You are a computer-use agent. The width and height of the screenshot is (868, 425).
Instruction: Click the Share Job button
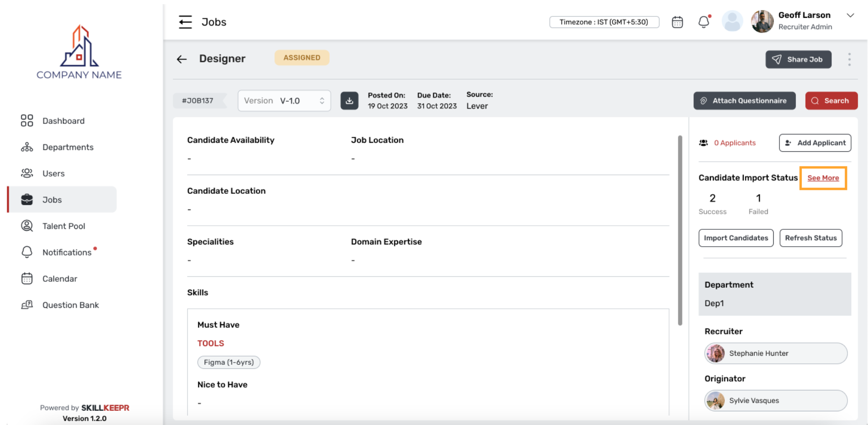click(798, 59)
